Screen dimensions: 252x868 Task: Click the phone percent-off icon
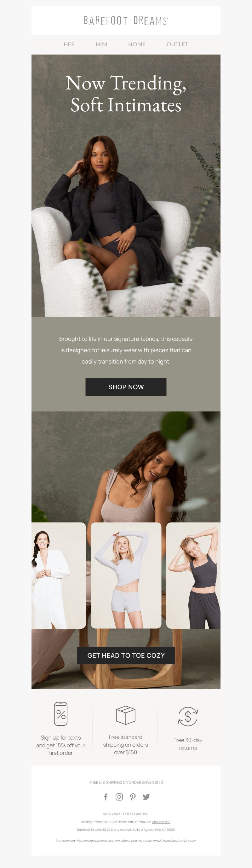pos(61,714)
